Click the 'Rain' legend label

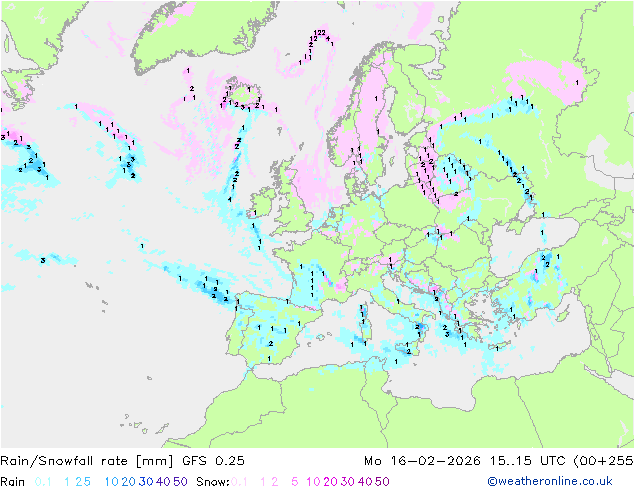coord(13,482)
